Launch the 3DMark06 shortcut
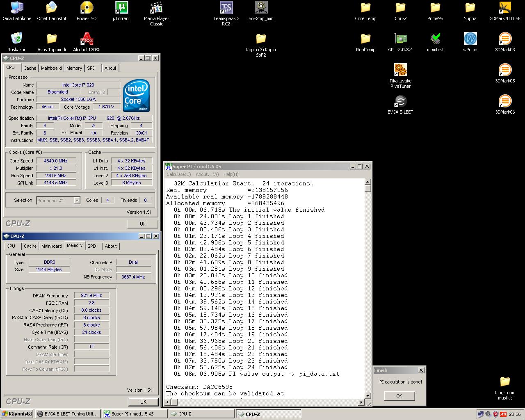The height and width of the screenshot is (420, 525). [505, 105]
